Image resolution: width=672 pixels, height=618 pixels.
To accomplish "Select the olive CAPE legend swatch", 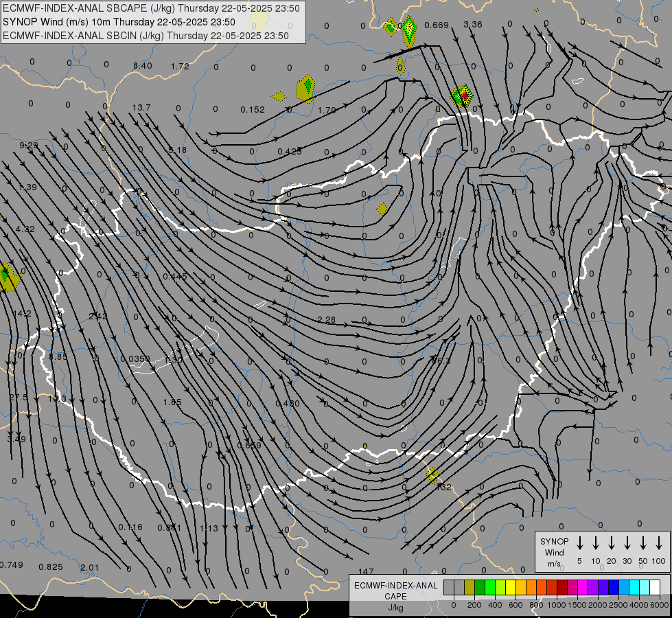I will [x=470, y=588].
